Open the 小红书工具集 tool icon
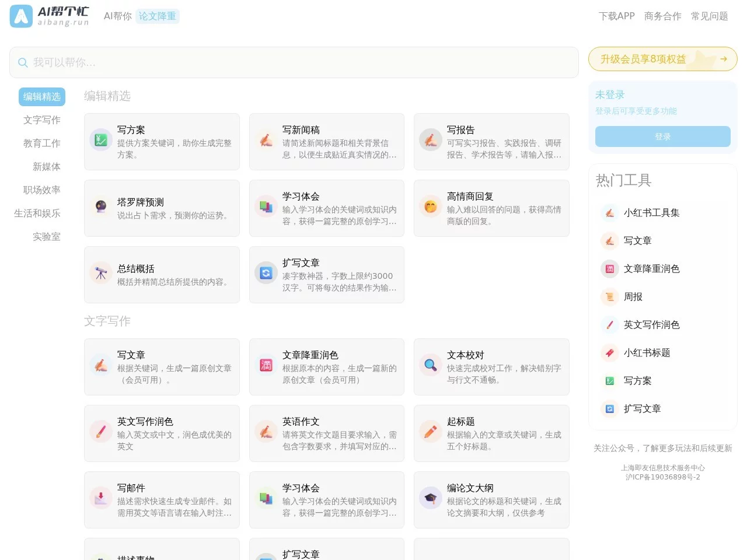Screen dimensions: 747x560 (x=609, y=213)
